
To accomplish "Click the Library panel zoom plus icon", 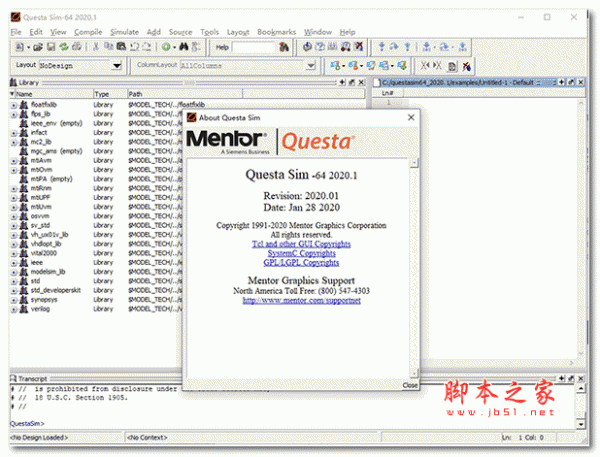I will coord(342,82).
